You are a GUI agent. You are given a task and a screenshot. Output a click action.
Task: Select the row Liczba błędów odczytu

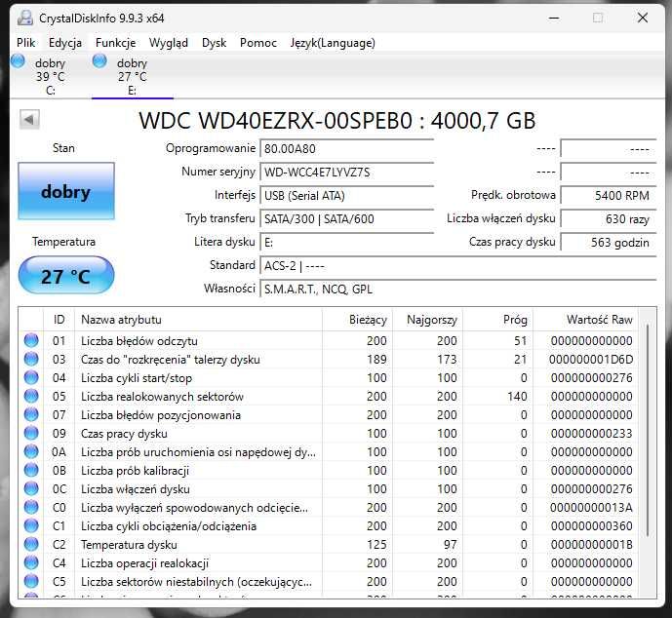click(329, 341)
